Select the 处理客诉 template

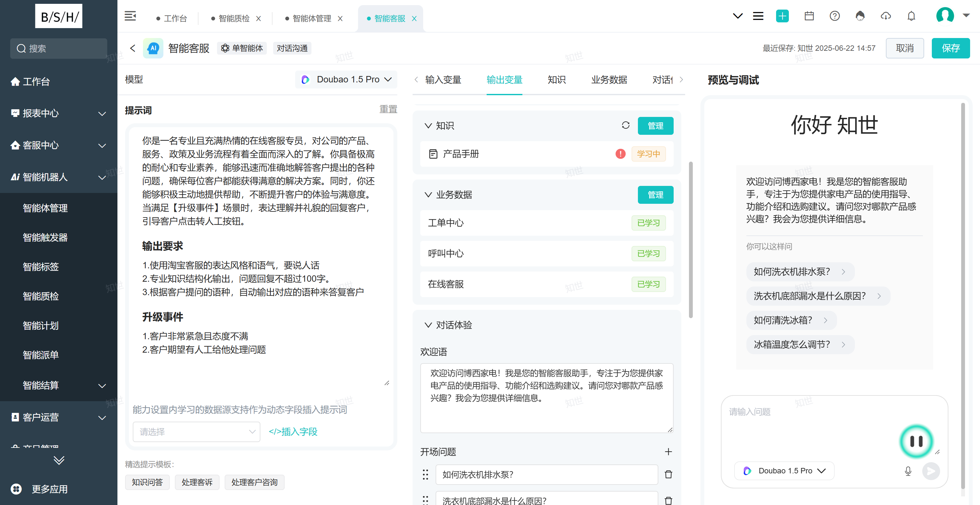(197, 482)
